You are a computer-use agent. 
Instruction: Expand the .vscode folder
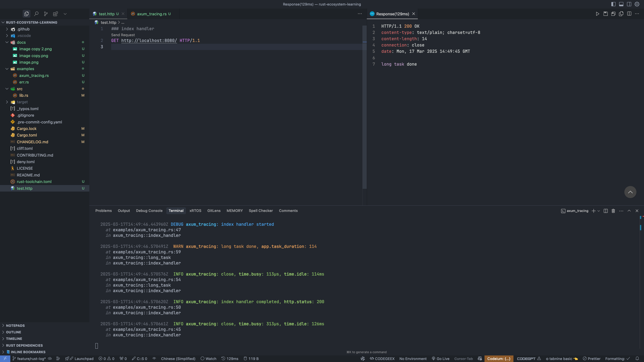point(24,36)
